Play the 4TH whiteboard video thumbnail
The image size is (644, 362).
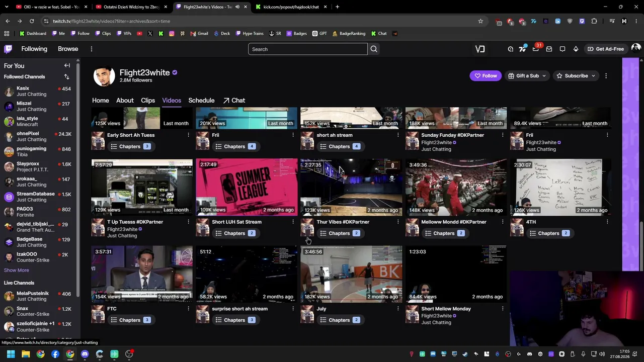point(560,187)
